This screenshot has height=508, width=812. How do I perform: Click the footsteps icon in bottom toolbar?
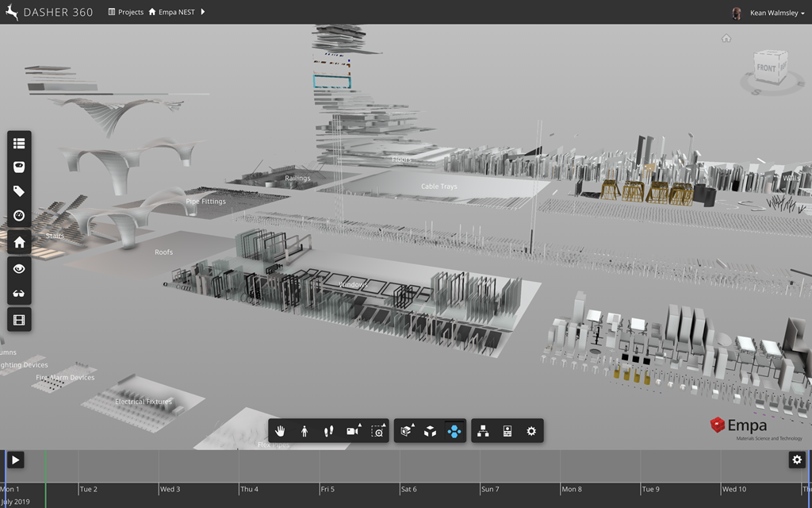(328, 431)
